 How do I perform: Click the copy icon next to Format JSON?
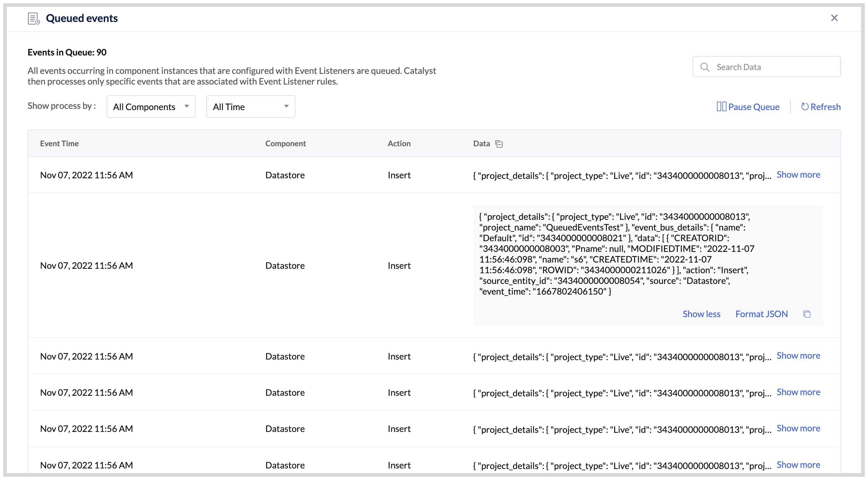pyautogui.click(x=807, y=314)
